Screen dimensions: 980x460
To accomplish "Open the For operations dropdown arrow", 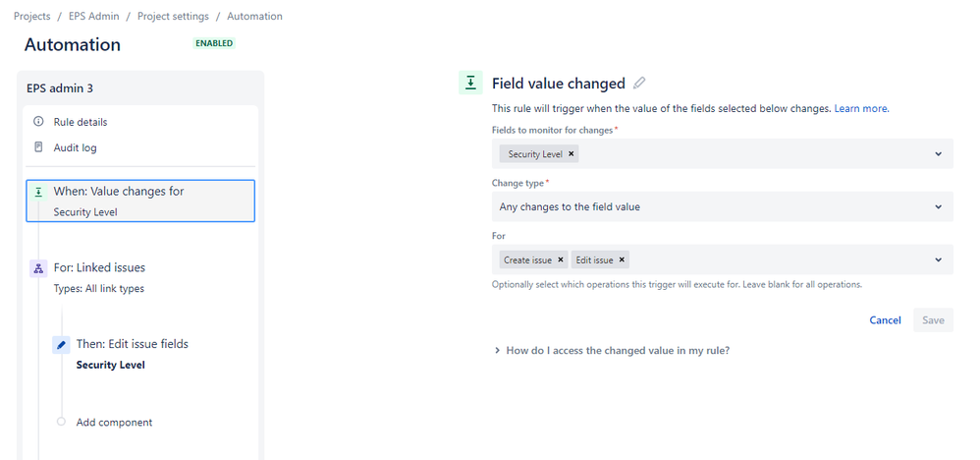I will pos(938,259).
